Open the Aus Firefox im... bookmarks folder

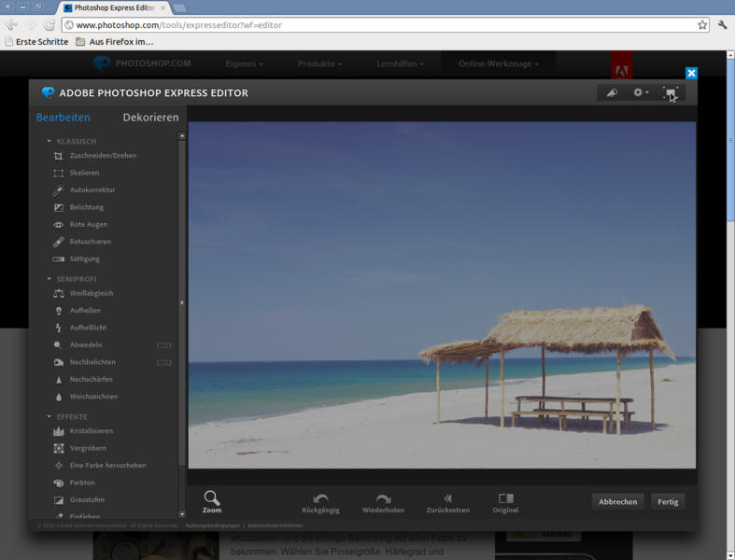coord(115,42)
